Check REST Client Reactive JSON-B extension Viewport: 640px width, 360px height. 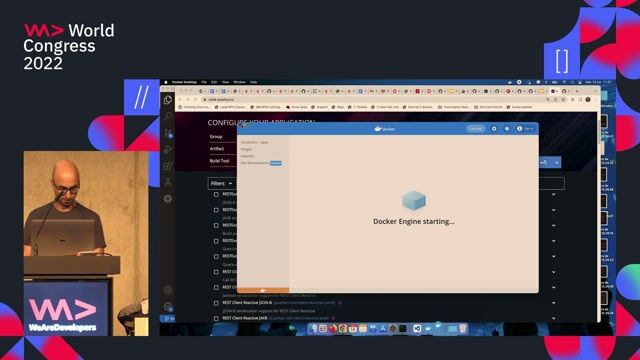(216, 303)
